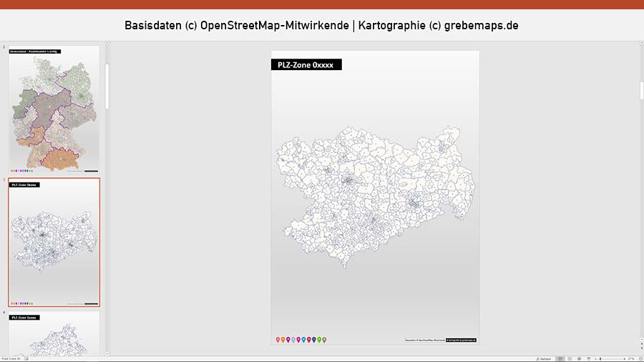Switch to Normal view in status bar
The image size is (644, 362).
click(560, 358)
